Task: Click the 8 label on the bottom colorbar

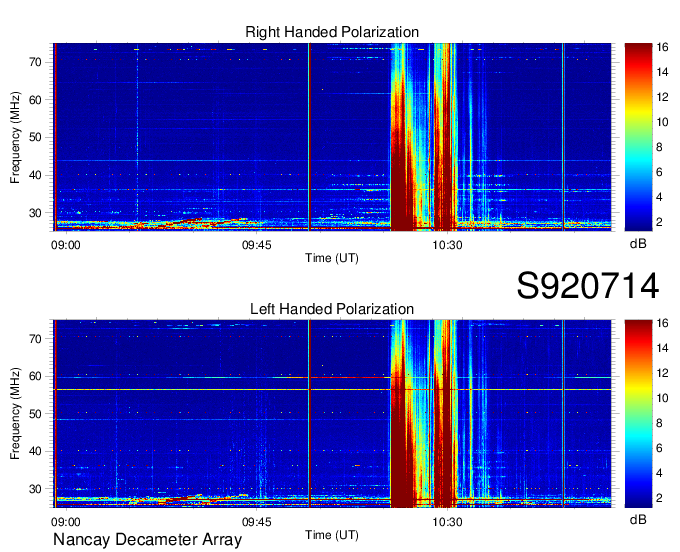Action: tap(660, 423)
